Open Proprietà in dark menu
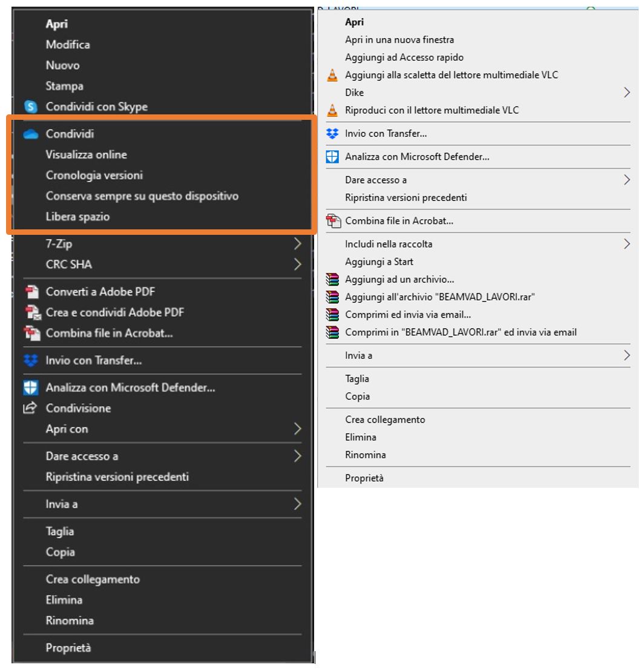644x670 pixels. 68,648
